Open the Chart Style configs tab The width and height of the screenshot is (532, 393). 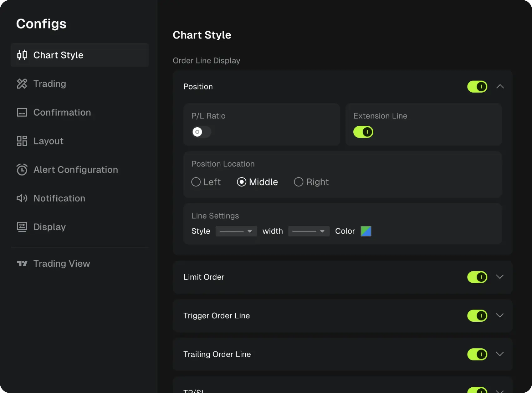click(79, 55)
